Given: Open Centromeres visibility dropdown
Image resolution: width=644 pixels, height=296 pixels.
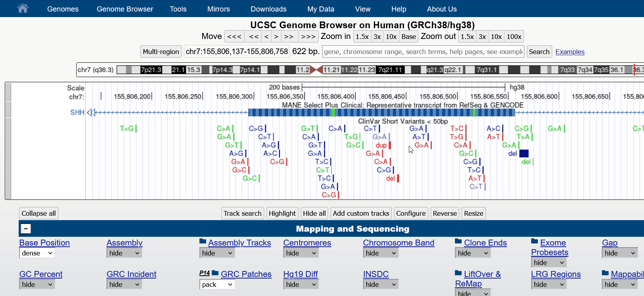Looking at the screenshot, I should click(x=302, y=253).
